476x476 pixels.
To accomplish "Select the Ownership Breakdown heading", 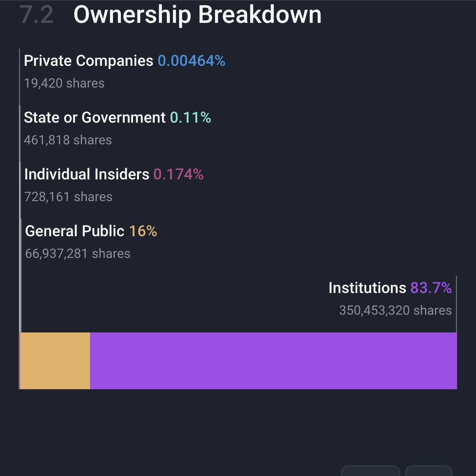I will click(x=197, y=15).
